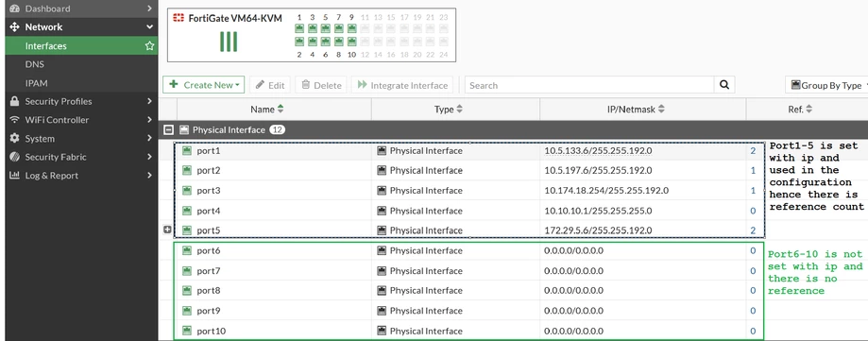This screenshot has width=868, height=341.
Task: Expand the System menu
Action: tap(81, 139)
